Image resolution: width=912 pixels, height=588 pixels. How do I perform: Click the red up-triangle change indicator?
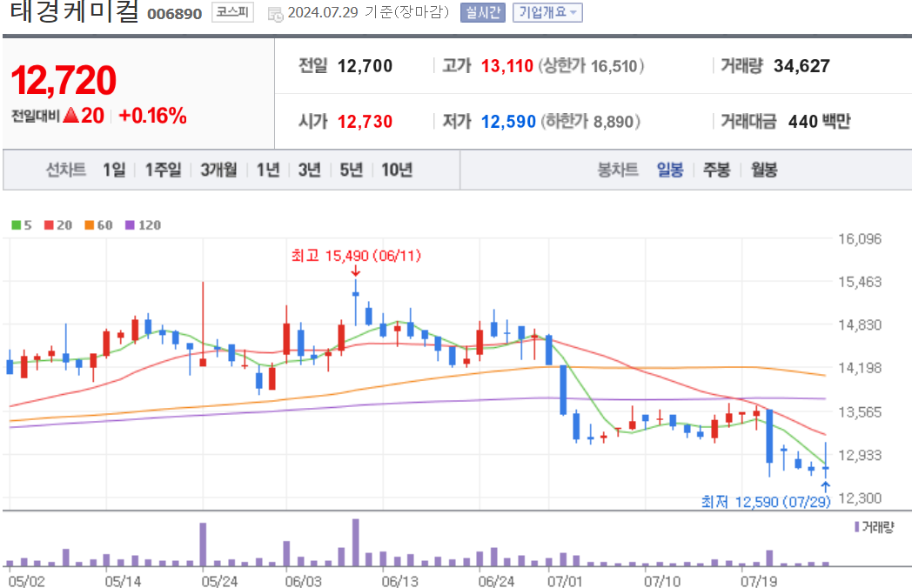pyautogui.click(x=71, y=115)
